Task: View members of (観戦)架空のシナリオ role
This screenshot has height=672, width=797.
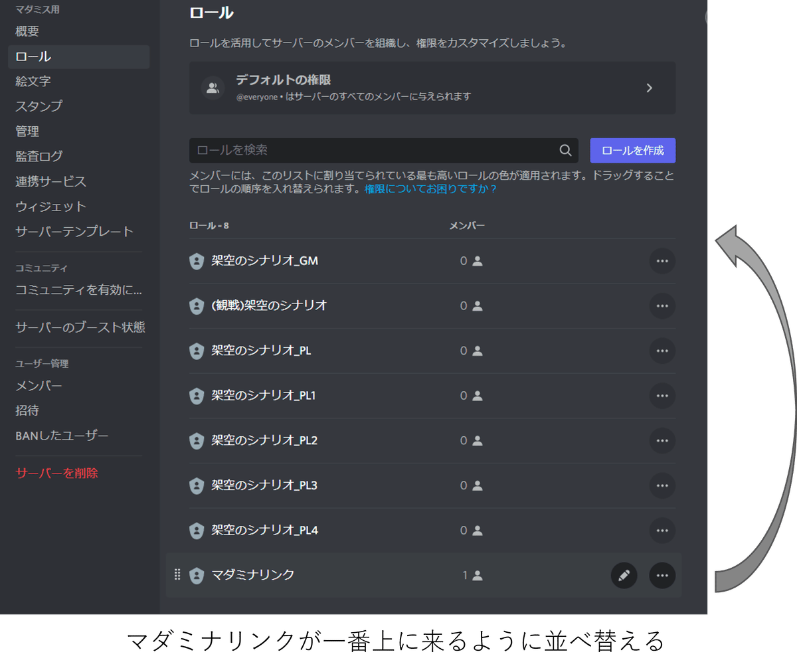Action: (471, 306)
